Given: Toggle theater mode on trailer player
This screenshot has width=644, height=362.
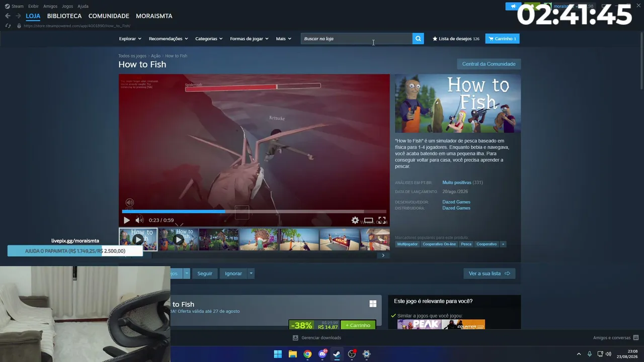Looking at the screenshot, I should tap(369, 220).
